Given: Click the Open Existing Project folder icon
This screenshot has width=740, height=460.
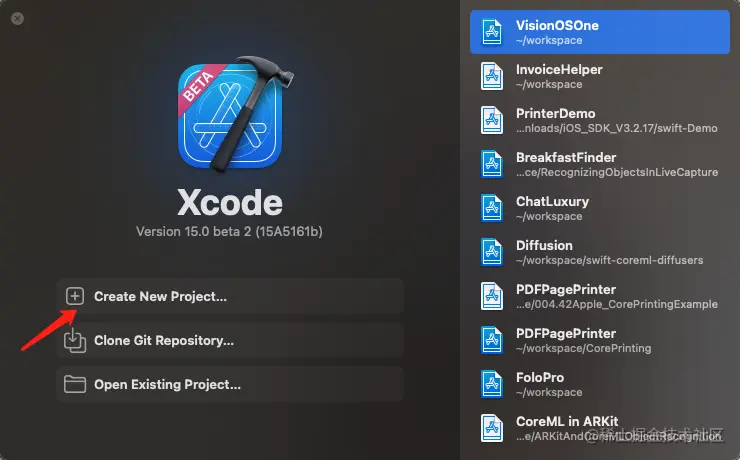Looking at the screenshot, I should coord(75,384).
